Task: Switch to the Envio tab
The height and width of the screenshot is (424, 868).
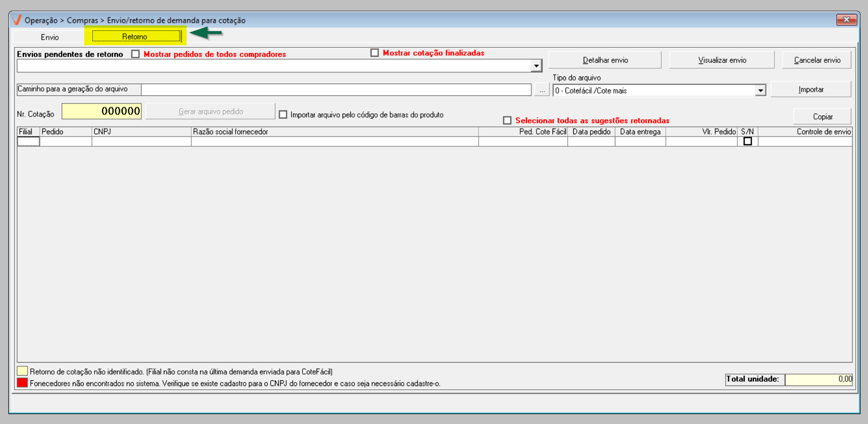Action: 50,37
